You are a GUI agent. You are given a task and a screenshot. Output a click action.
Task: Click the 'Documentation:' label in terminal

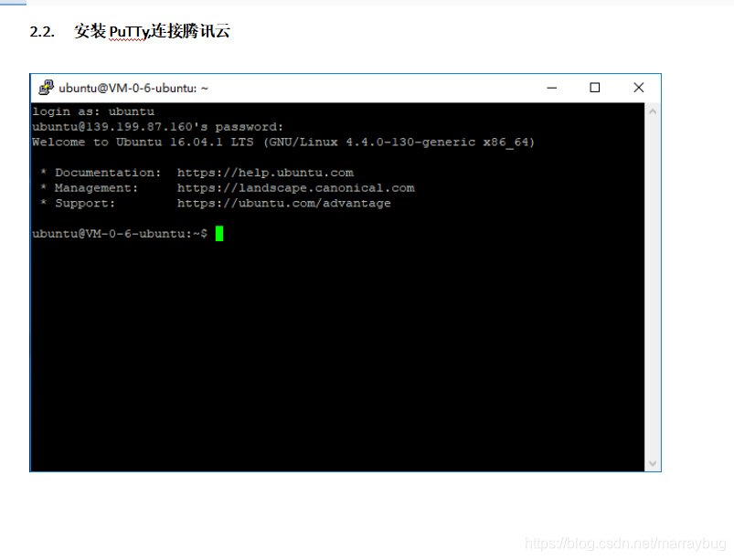tap(108, 173)
